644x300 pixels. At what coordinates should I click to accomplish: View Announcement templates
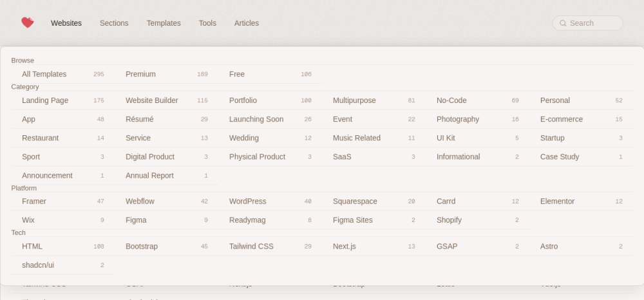pyautogui.click(x=63, y=176)
